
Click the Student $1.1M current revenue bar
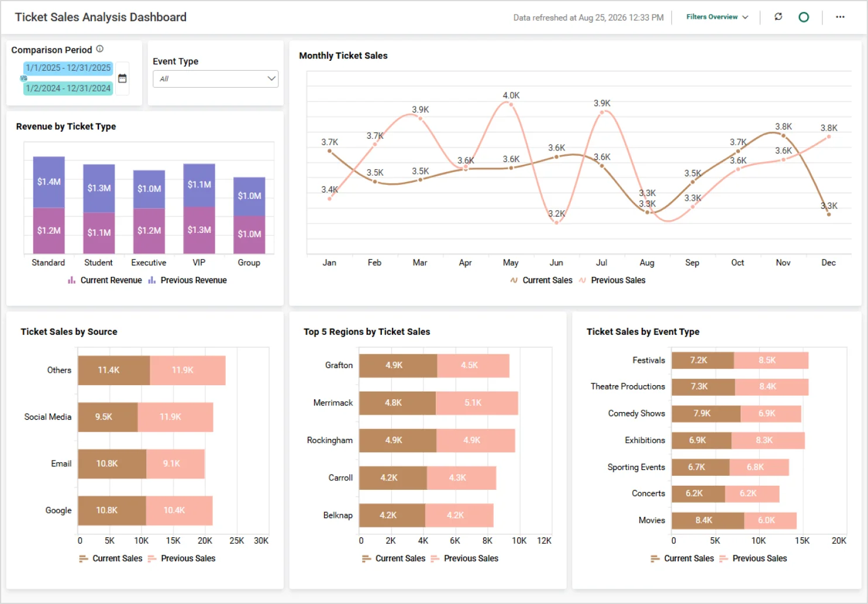point(99,233)
